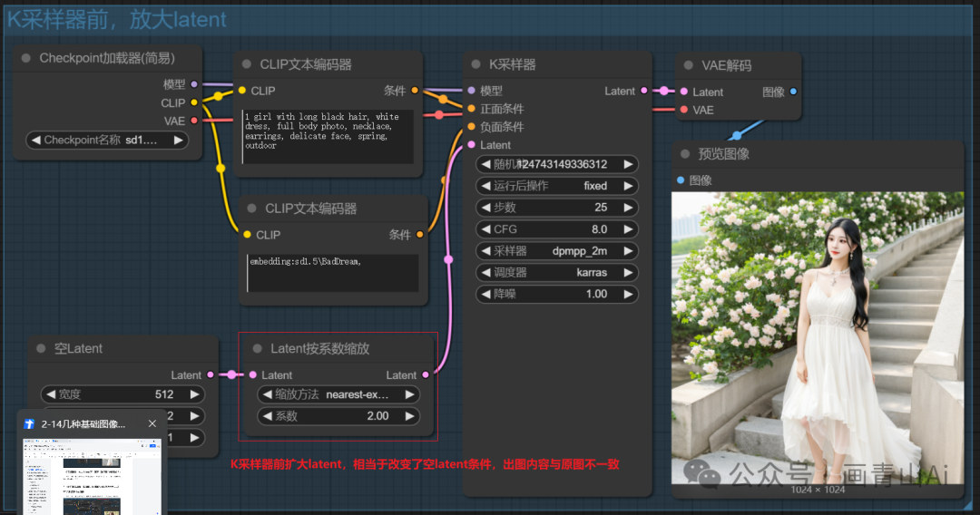Decrease 宽度 with its left arrow
980x515 pixels.
(x=51, y=394)
